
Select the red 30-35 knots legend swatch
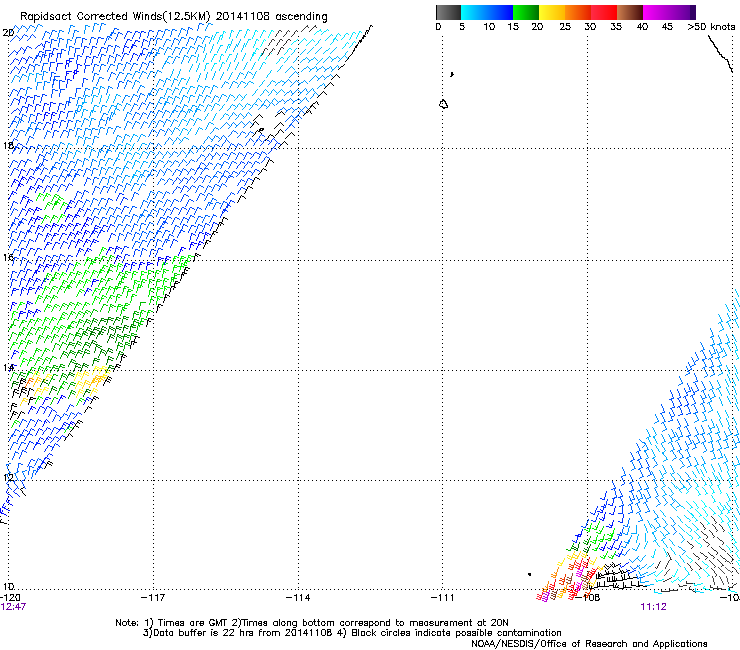click(x=604, y=12)
